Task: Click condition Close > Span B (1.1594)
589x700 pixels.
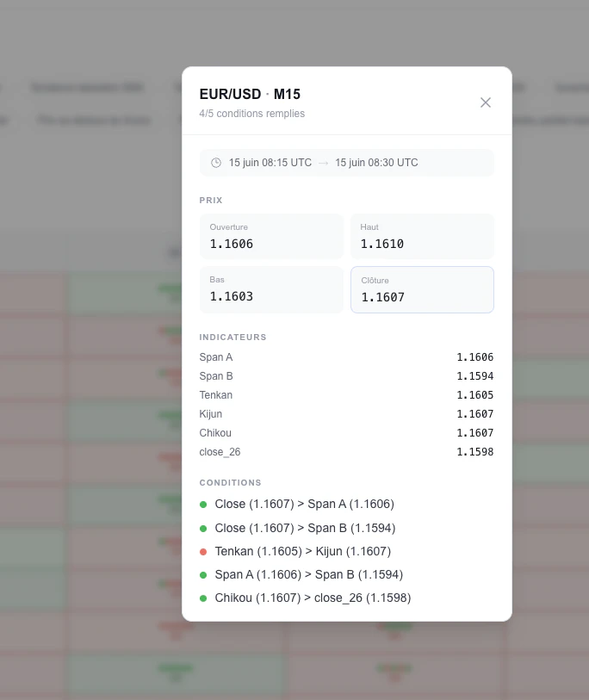Action: coord(305,528)
